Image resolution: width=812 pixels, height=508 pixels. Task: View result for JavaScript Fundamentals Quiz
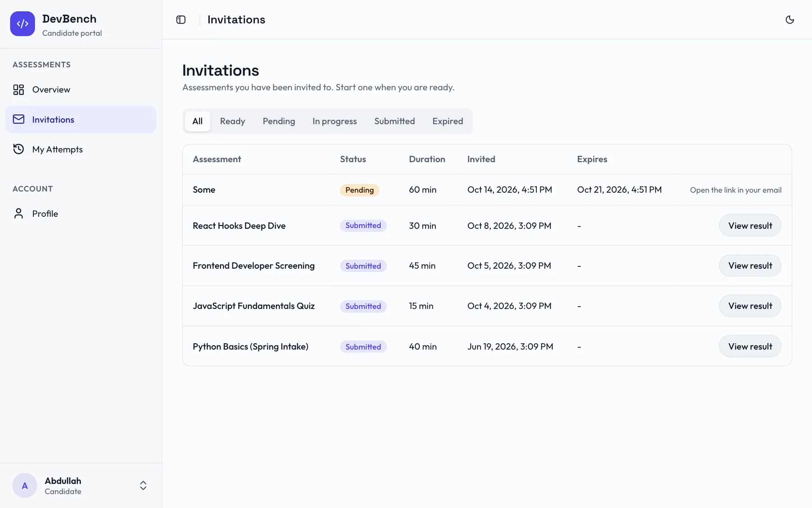(750, 306)
